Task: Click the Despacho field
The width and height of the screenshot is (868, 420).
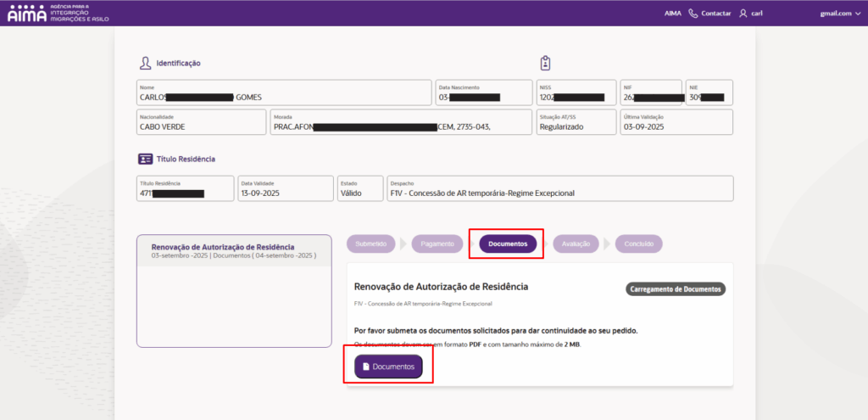Action: pos(559,188)
